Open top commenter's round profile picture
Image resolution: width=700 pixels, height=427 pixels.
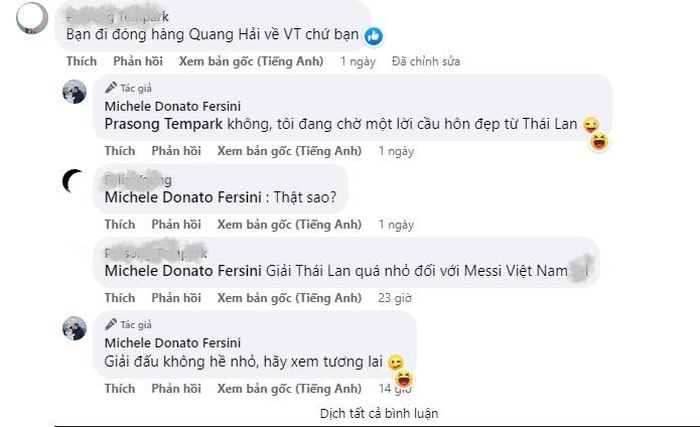tap(32, 18)
